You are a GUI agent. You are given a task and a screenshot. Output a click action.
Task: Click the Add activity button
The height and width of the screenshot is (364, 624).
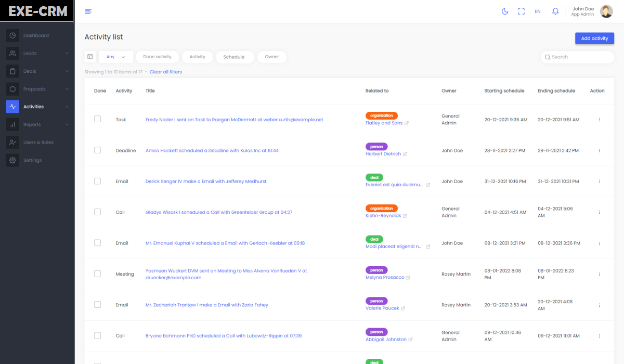click(594, 38)
